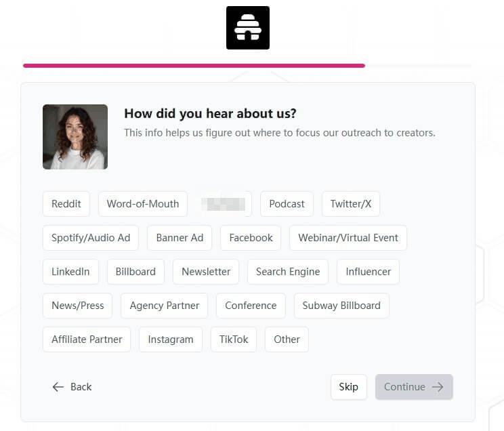Select the TikTok chip
This screenshot has width=504, height=431.
[x=234, y=340]
